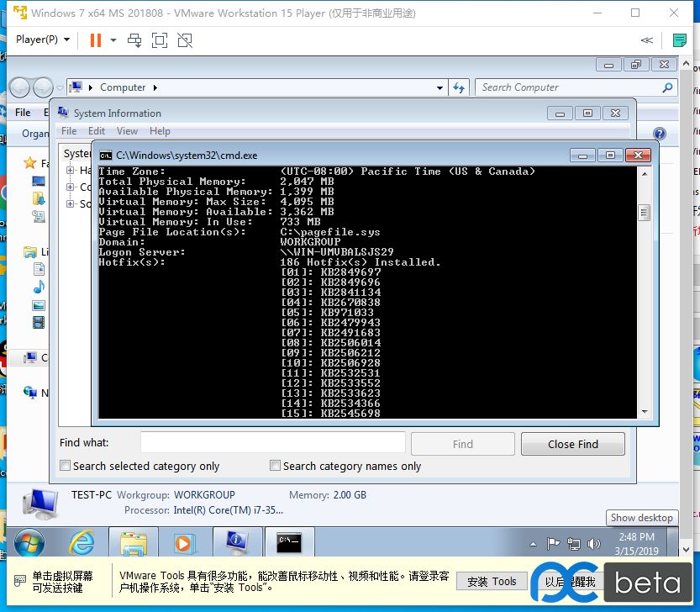Viewport: 700px width, 612px height.
Task: Expand the suspend button's dropdown arrow
Action: pyautogui.click(x=112, y=40)
